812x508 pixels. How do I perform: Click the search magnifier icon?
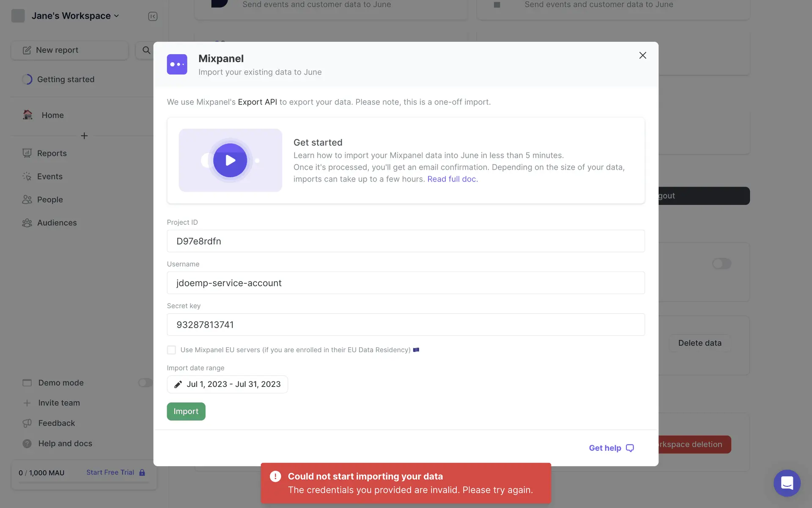[146, 50]
